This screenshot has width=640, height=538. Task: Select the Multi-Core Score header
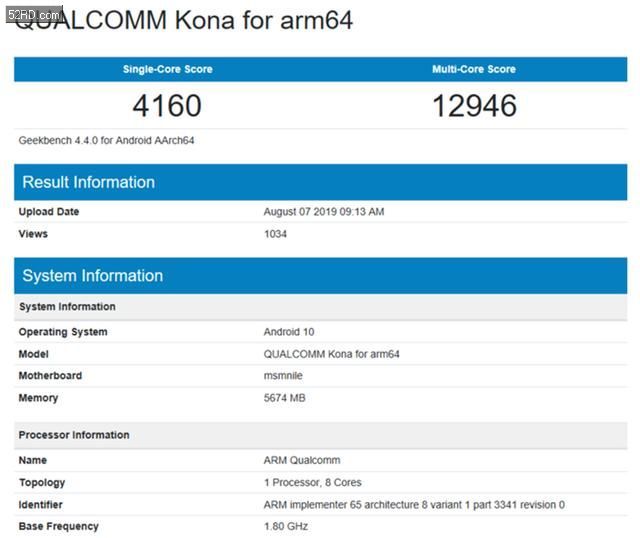click(474, 69)
